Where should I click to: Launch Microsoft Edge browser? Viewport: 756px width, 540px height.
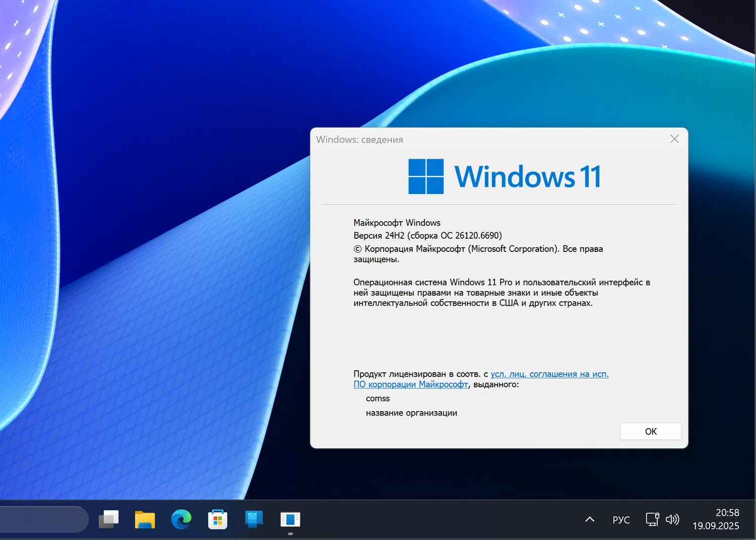click(181, 519)
